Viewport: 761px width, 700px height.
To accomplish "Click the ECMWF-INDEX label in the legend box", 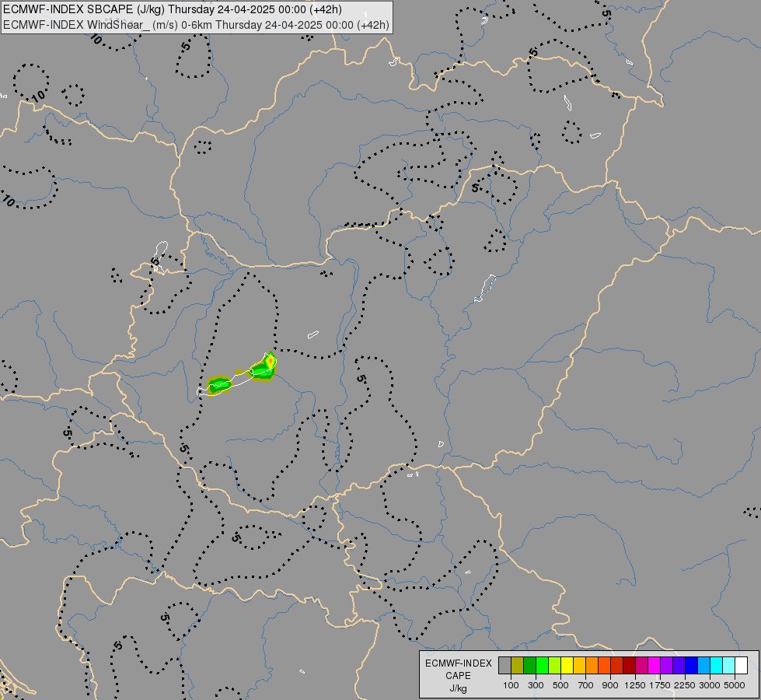I will [458, 663].
